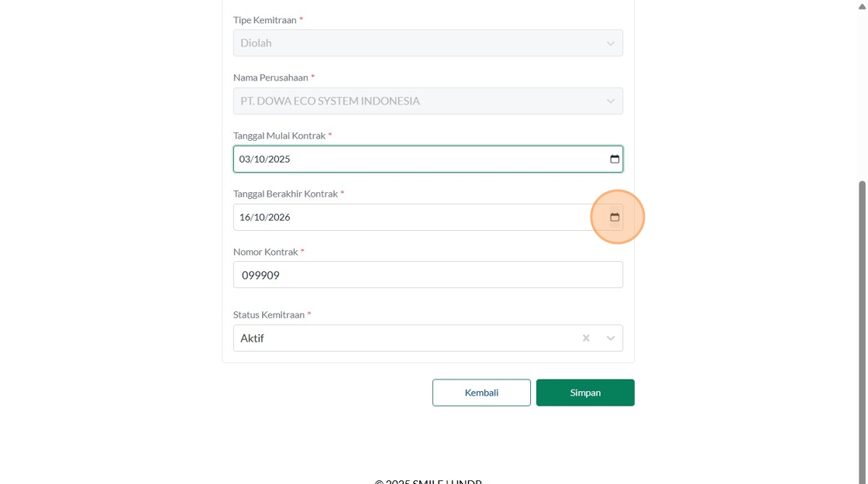Focus the Nomor Kontrak field containing 099909
The image size is (868, 484).
pyautogui.click(x=428, y=275)
